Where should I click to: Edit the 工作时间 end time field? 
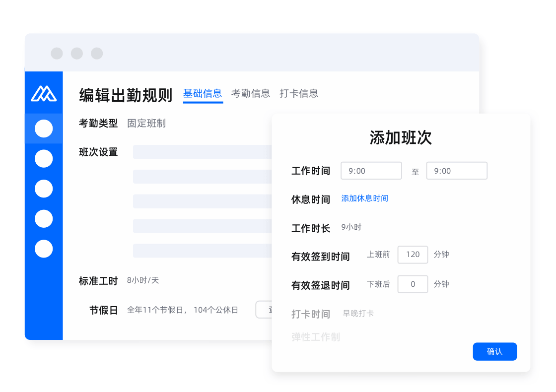(456, 171)
